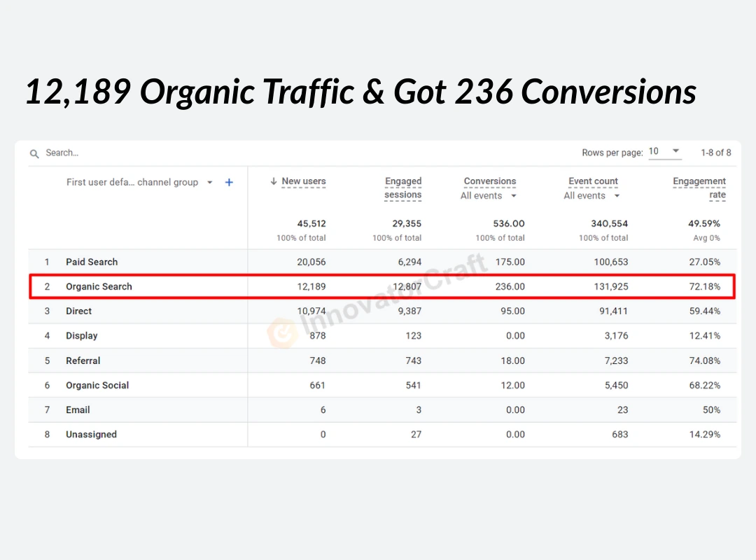Image resolution: width=756 pixels, height=560 pixels.
Task: Click the Conversions column header
Action: click(490, 181)
